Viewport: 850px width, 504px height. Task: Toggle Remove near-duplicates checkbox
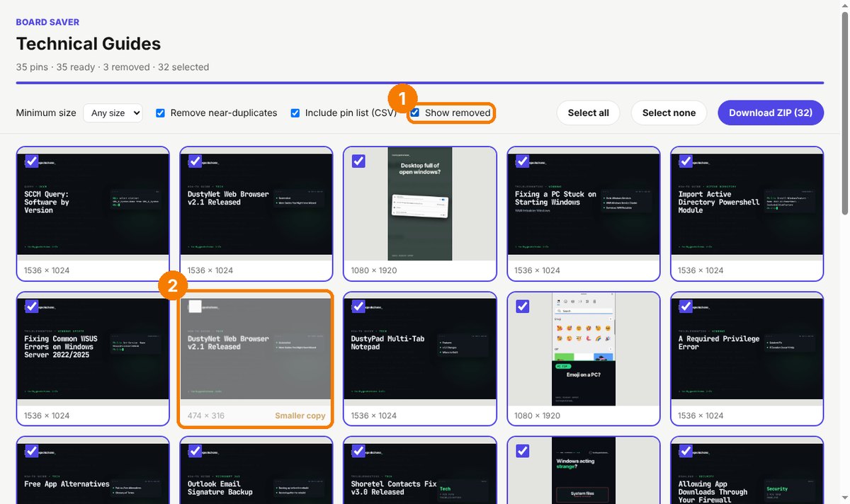point(160,113)
